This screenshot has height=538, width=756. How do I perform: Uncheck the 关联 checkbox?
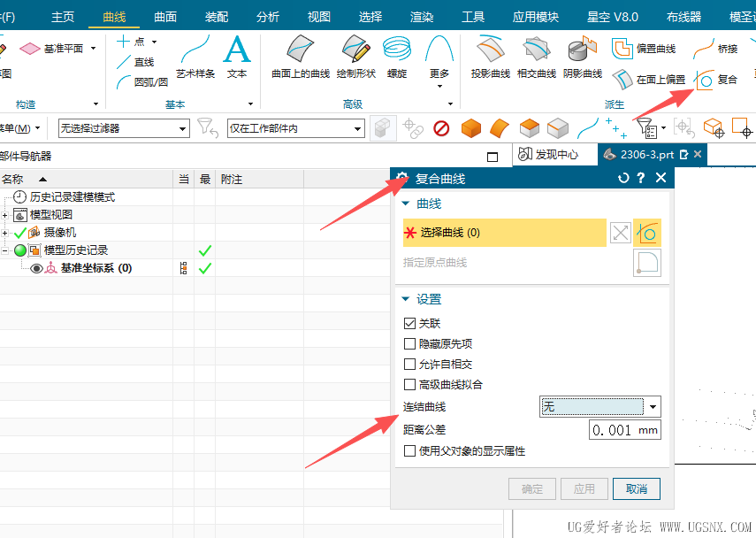[409, 323]
